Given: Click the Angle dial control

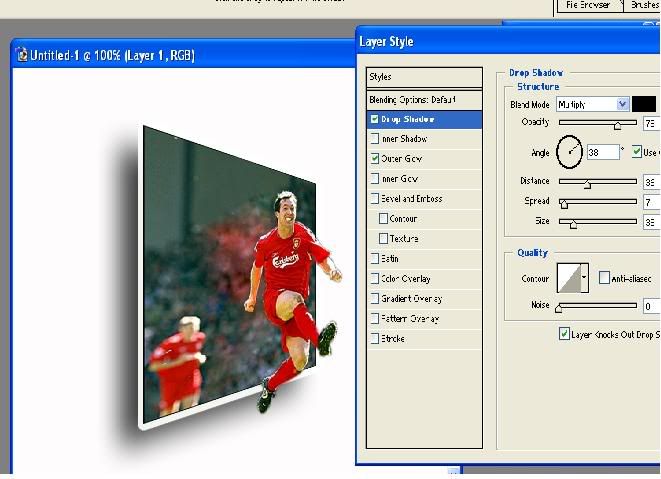Looking at the screenshot, I should (x=569, y=152).
